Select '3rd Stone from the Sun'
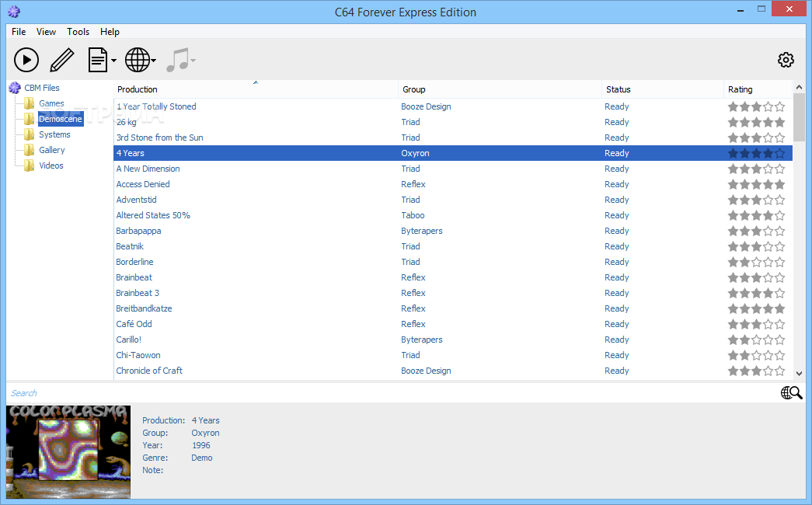 (159, 138)
